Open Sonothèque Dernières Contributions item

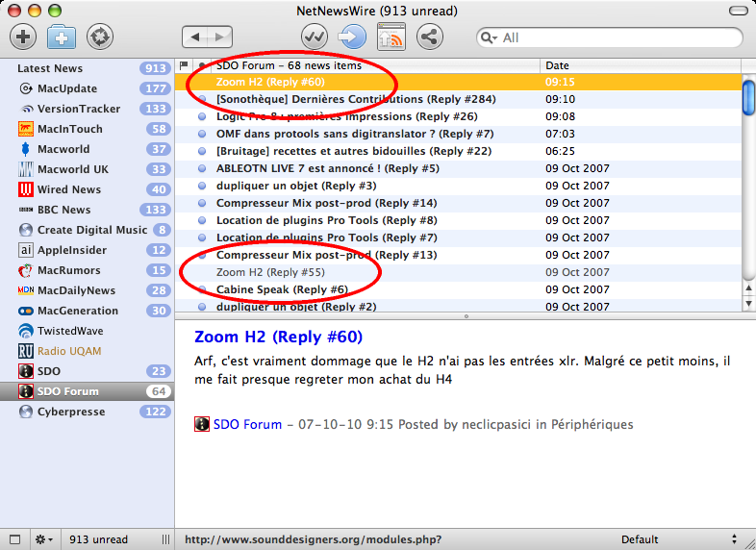pyautogui.click(x=458, y=99)
